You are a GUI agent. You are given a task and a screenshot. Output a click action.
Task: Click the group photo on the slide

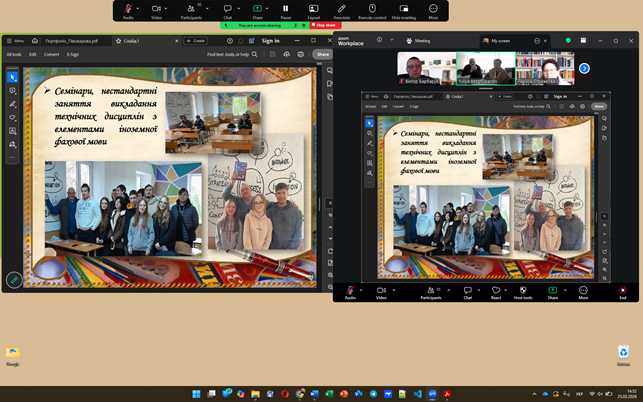[123, 209]
